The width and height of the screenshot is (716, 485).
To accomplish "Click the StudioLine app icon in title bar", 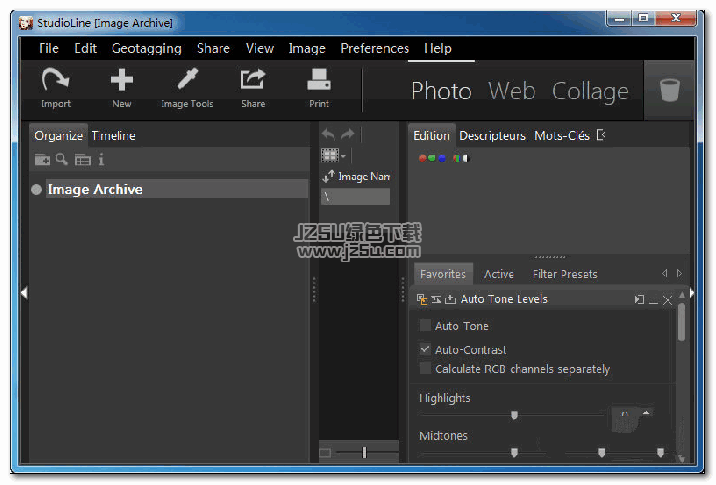I will [x=26, y=23].
